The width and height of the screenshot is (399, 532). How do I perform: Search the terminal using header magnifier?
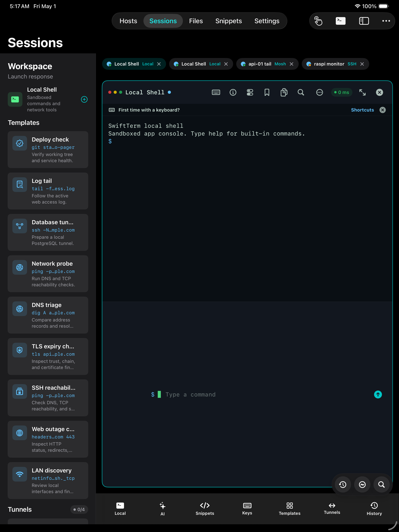pyautogui.click(x=301, y=92)
